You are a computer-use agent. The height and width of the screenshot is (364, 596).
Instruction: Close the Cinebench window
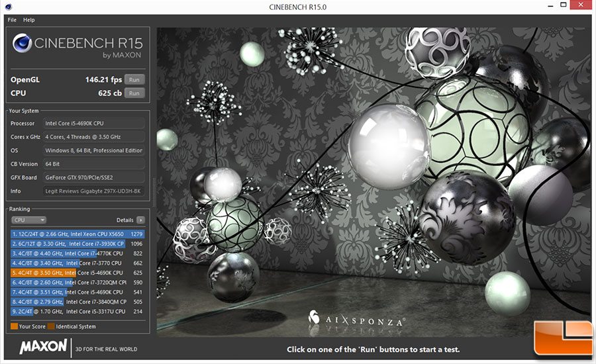[x=581, y=5]
